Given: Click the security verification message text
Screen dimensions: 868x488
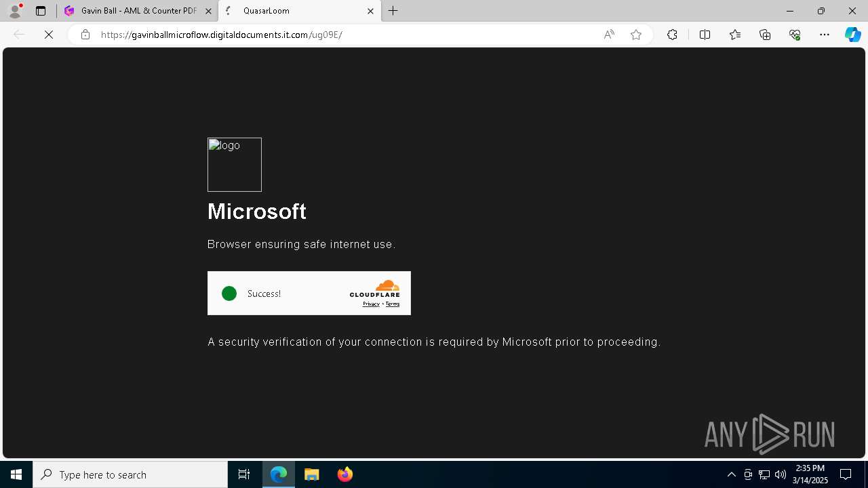Looking at the screenshot, I should pos(434,342).
